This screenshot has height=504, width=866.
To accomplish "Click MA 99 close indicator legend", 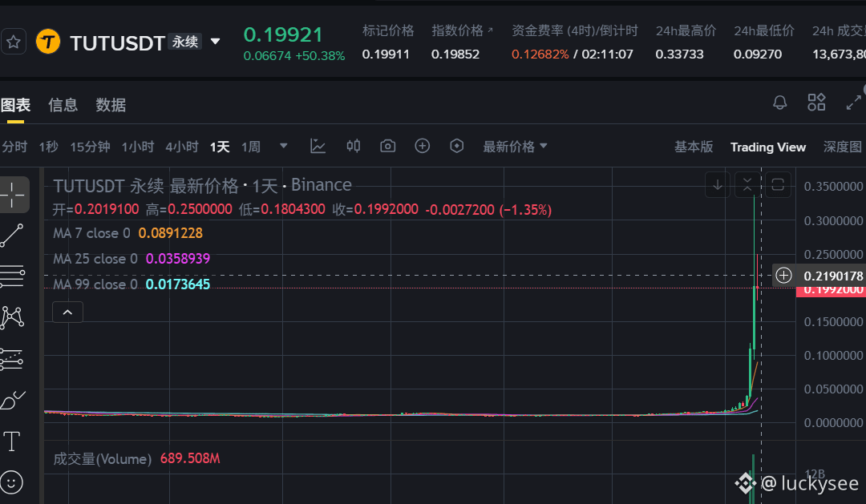I will tap(132, 284).
